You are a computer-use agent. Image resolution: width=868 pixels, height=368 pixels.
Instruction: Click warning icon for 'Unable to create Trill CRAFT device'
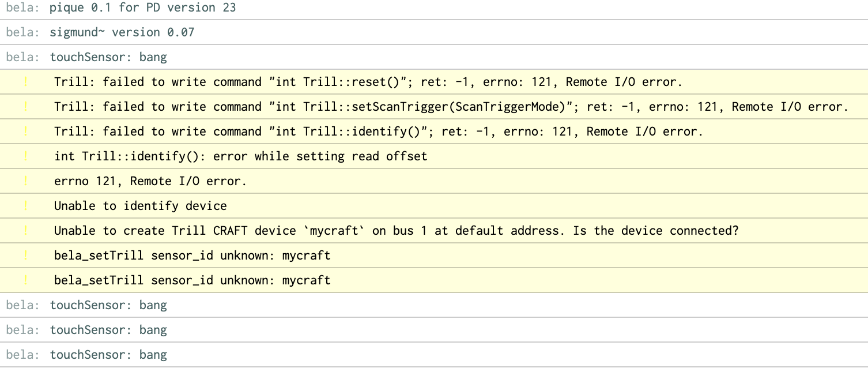25,231
